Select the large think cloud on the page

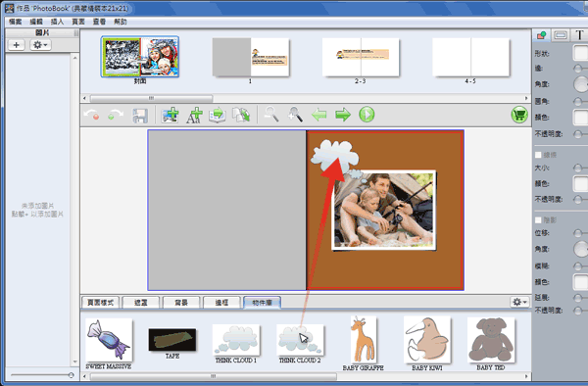334,157
